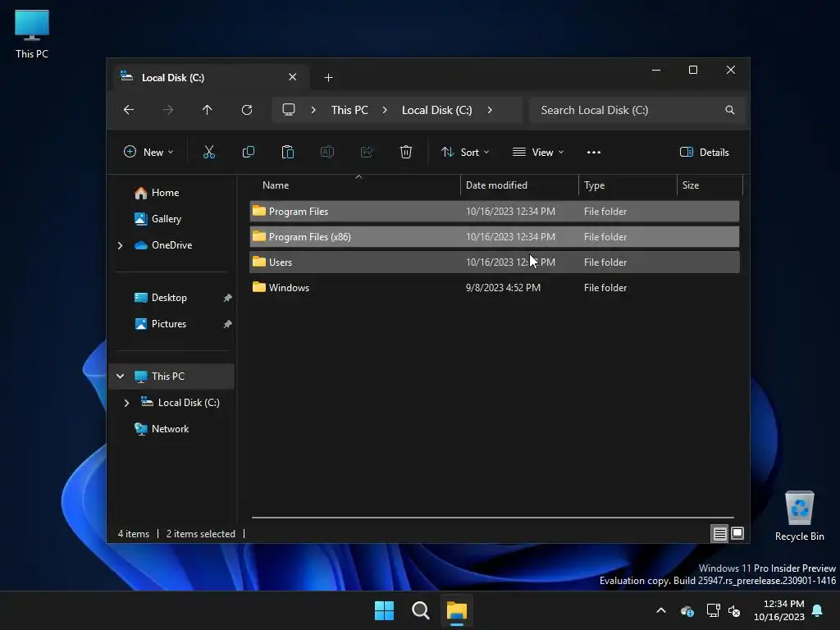The image size is (840, 630).
Task: Click chevron before This PC breadcrumb
Action: click(x=313, y=110)
